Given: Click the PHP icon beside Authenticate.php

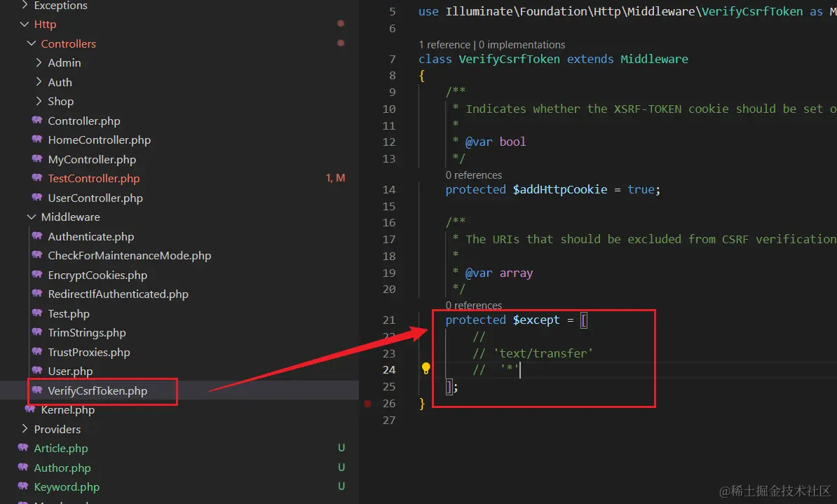Looking at the screenshot, I should pos(37,236).
